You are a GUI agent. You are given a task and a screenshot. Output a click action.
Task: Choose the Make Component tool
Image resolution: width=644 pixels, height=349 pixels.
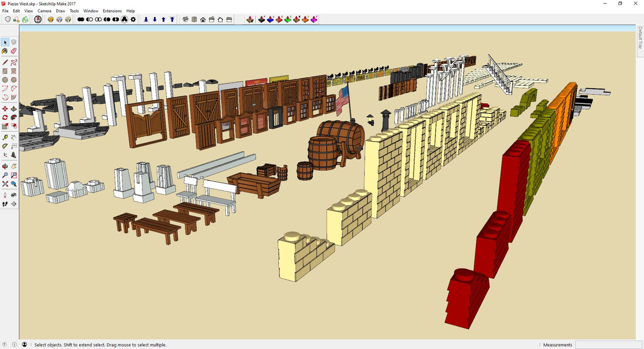click(x=14, y=42)
